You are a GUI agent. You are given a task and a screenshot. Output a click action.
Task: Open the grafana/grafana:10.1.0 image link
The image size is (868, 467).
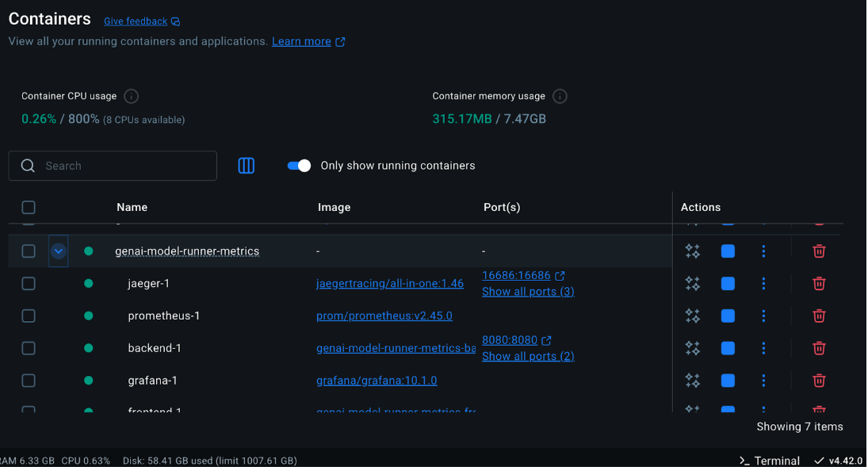coord(377,381)
